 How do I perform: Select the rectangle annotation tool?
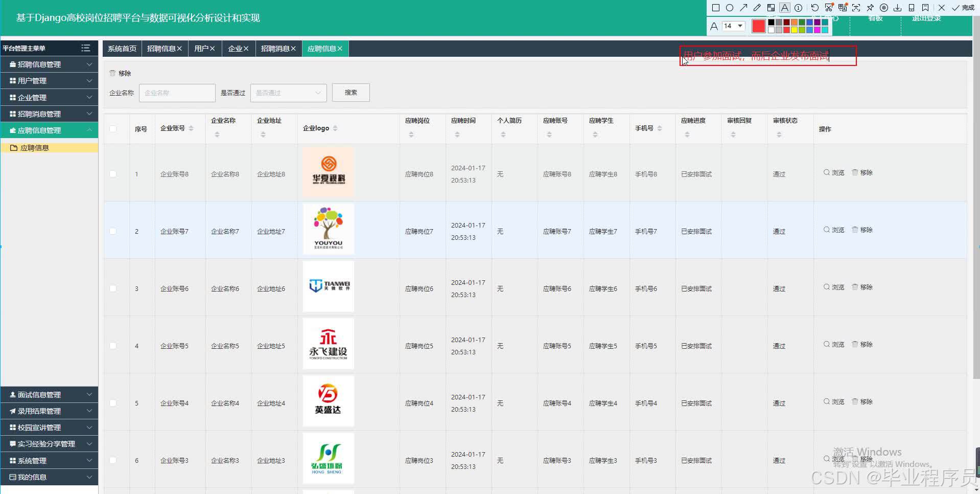pos(715,8)
